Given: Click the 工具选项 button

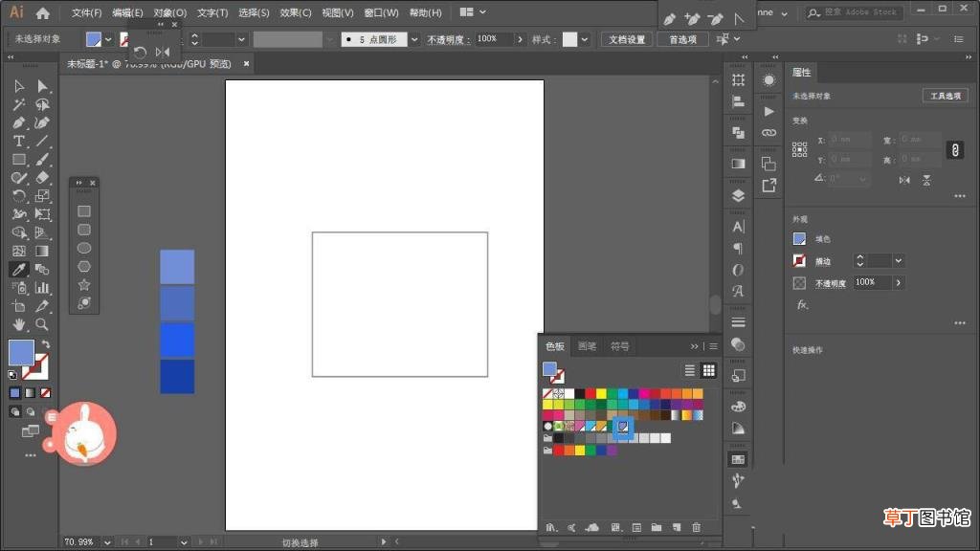Looking at the screenshot, I should point(945,96).
